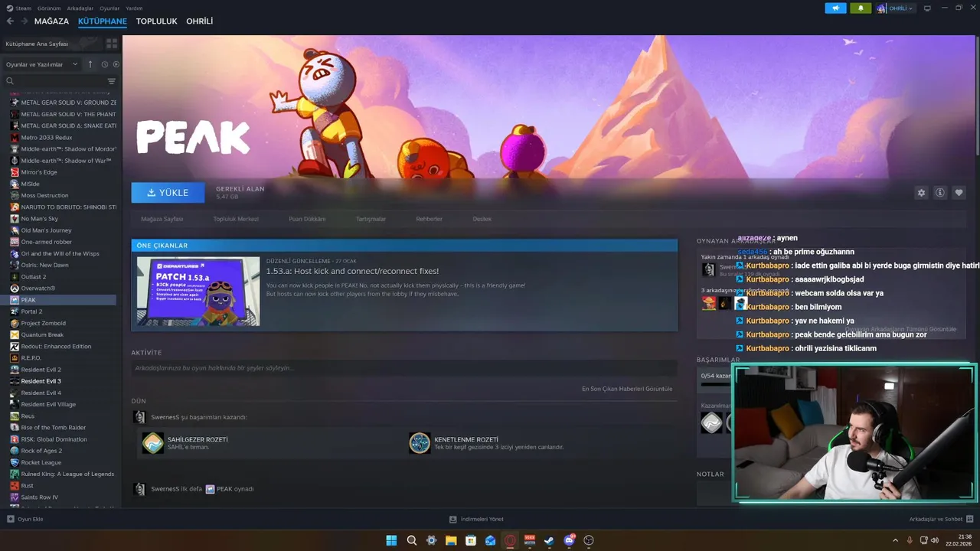Toggle collections grid view icon
Screen dimensions: 980x551
(x=112, y=44)
